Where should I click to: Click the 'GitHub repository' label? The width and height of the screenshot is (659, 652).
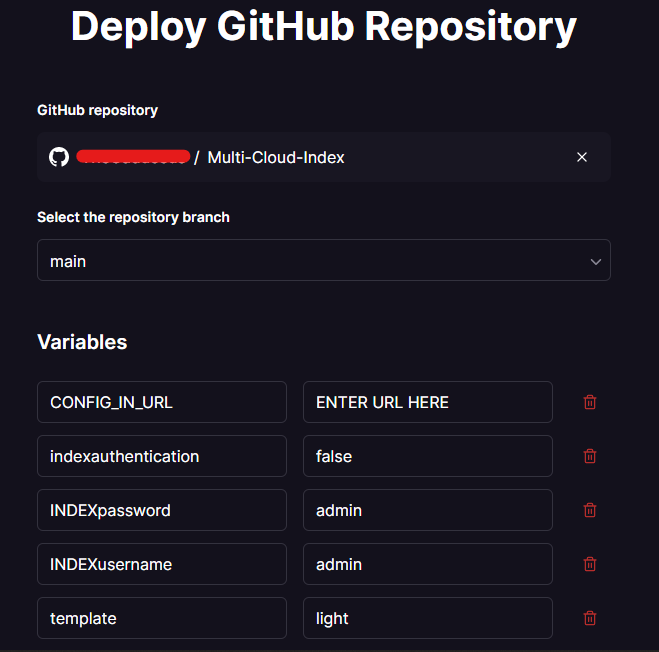tap(98, 110)
